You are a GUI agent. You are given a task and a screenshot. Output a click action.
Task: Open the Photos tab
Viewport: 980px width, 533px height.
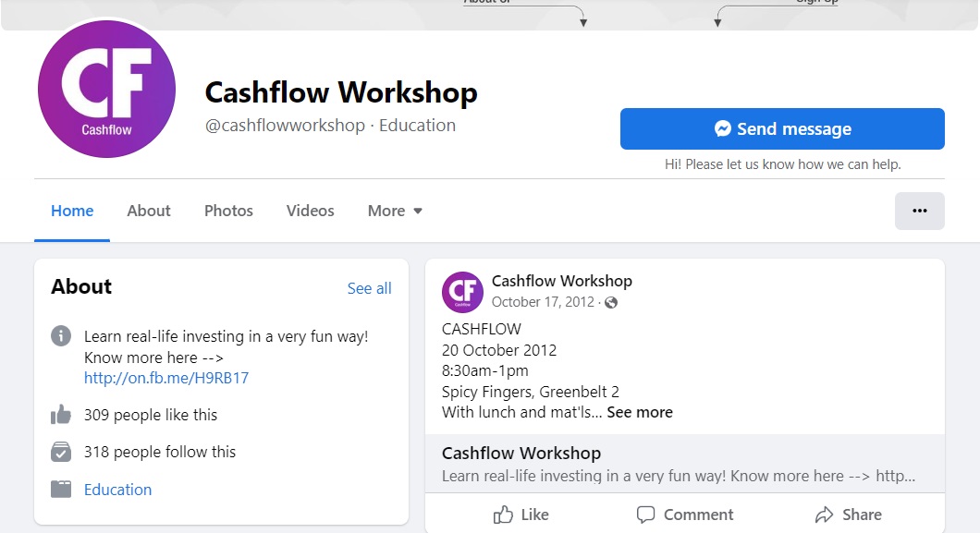[228, 211]
